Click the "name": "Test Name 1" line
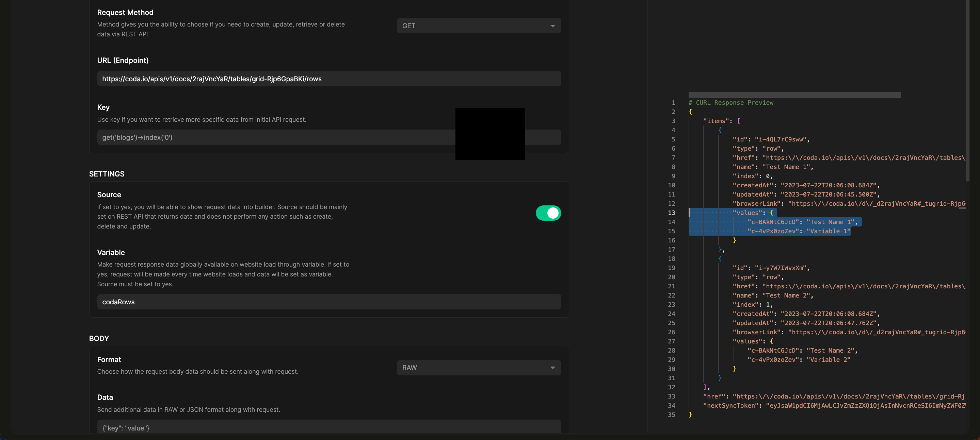980x440 pixels. pos(773,167)
